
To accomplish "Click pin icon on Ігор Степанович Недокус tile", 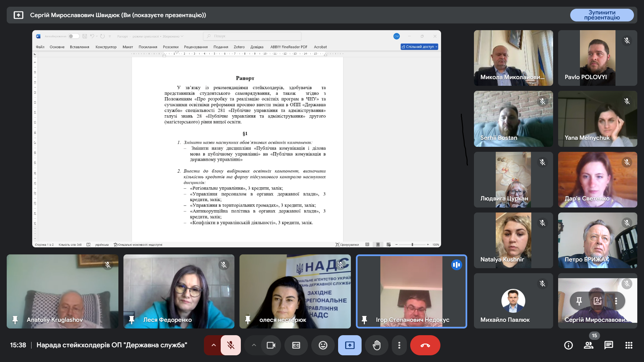I will 364,320.
